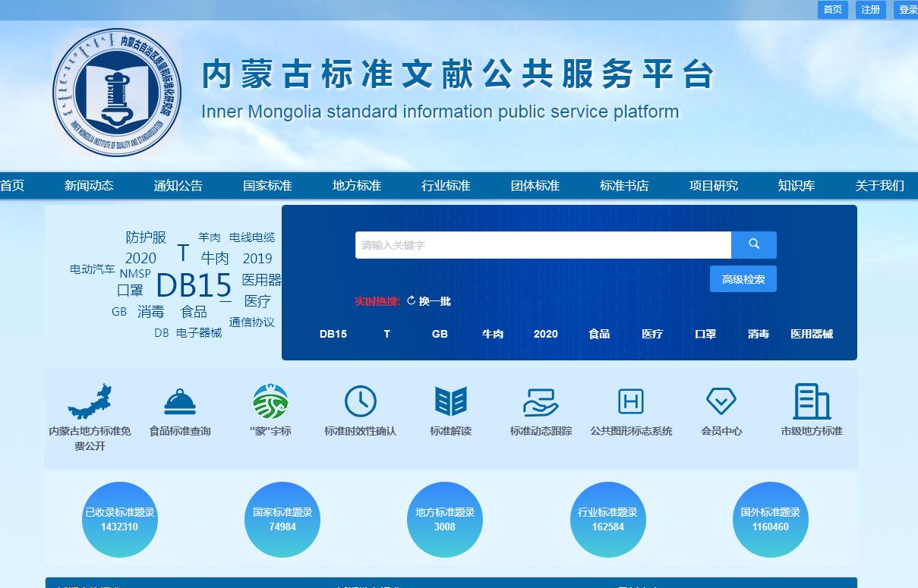This screenshot has height=588, width=918.
Task: Open the 知识库 navigation item
Action: click(x=797, y=186)
